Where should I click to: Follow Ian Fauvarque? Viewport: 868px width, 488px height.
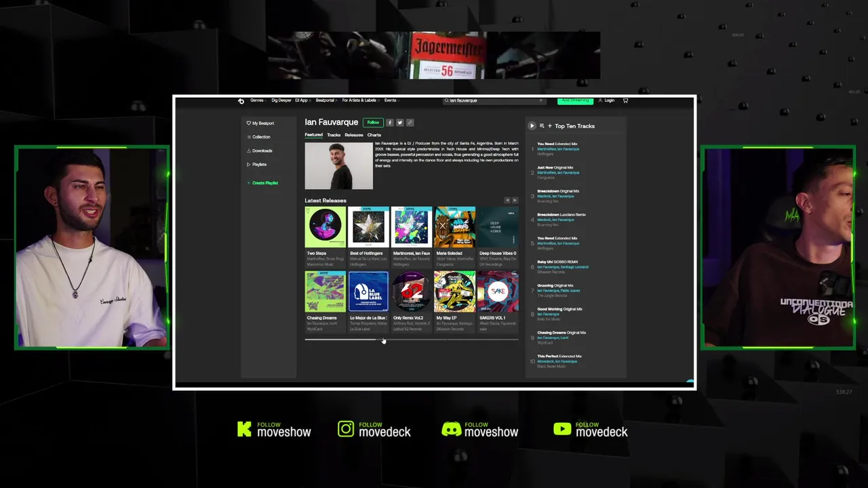(373, 123)
